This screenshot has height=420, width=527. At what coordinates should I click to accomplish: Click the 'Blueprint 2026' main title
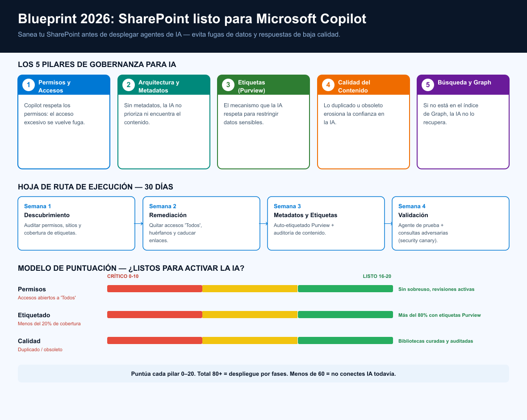click(x=192, y=19)
